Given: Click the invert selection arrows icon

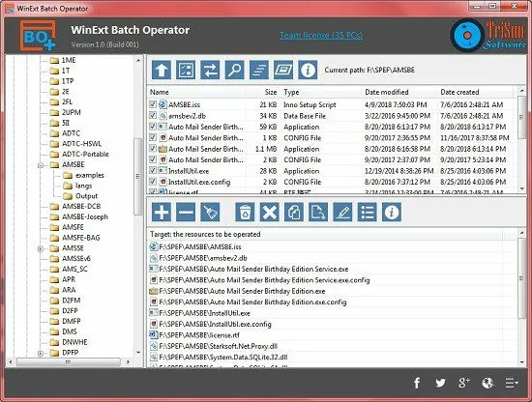Looking at the screenshot, I should point(210,70).
